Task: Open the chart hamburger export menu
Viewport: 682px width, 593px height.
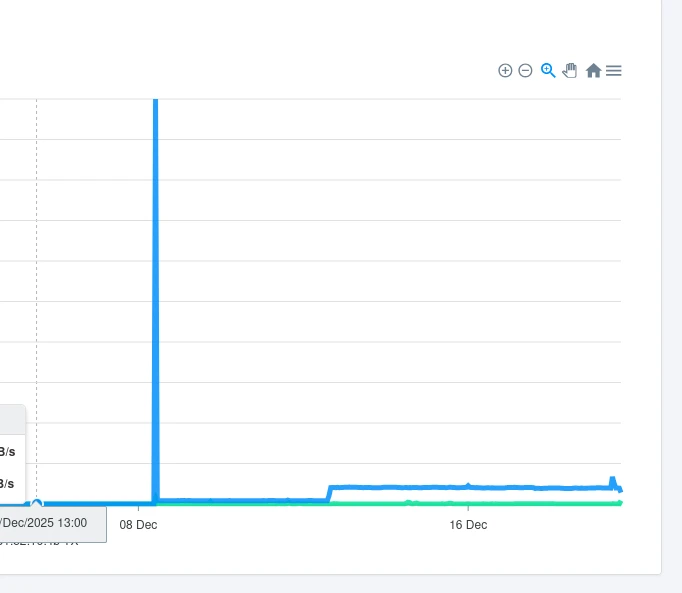Action: [614, 71]
